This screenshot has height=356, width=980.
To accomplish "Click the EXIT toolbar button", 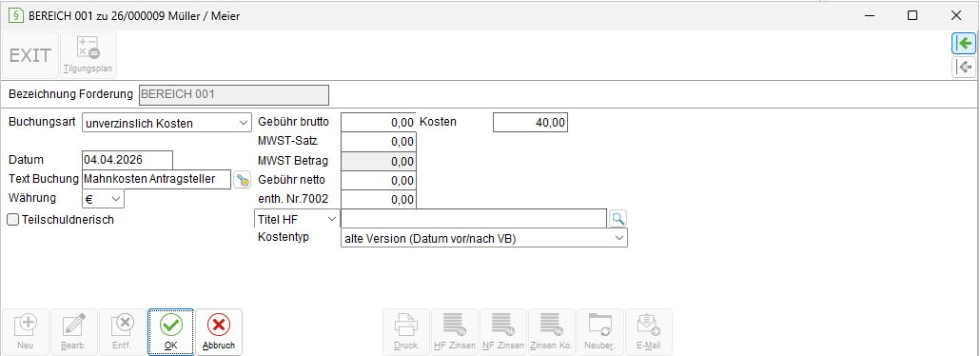I will tap(30, 55).
